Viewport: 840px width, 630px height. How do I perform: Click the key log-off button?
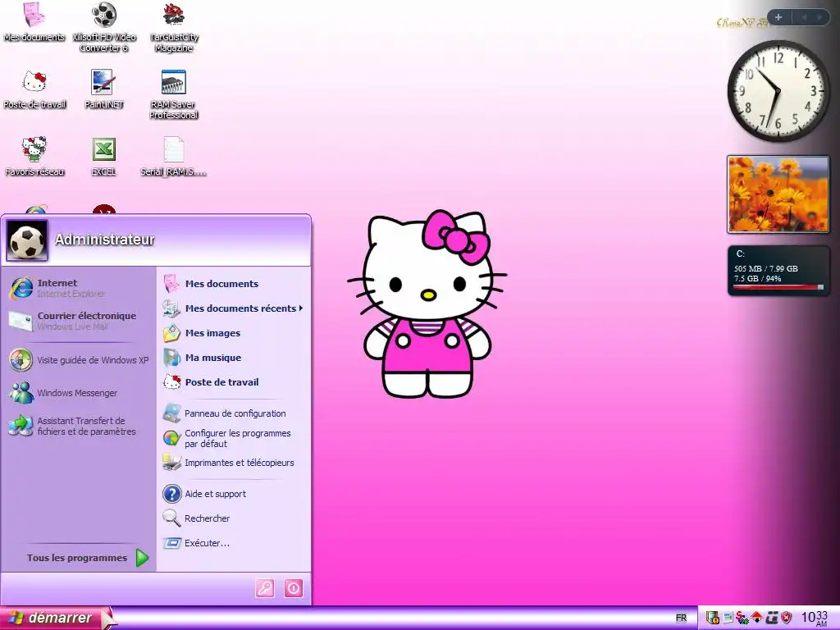tap(265, 588)
